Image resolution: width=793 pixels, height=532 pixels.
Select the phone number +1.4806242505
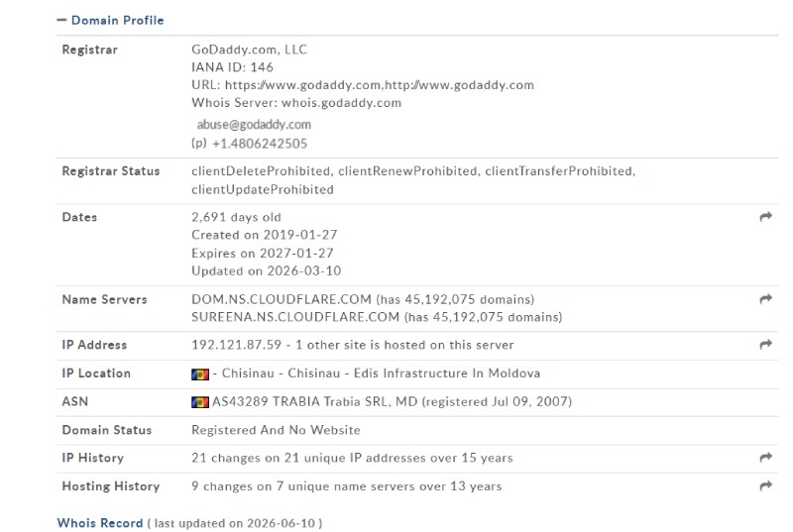(260, 144)
